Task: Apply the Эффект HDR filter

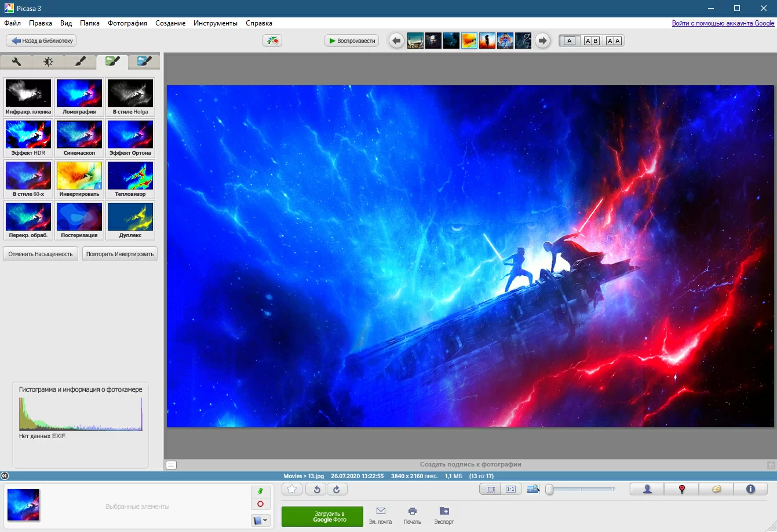Action: click(28, 138)
